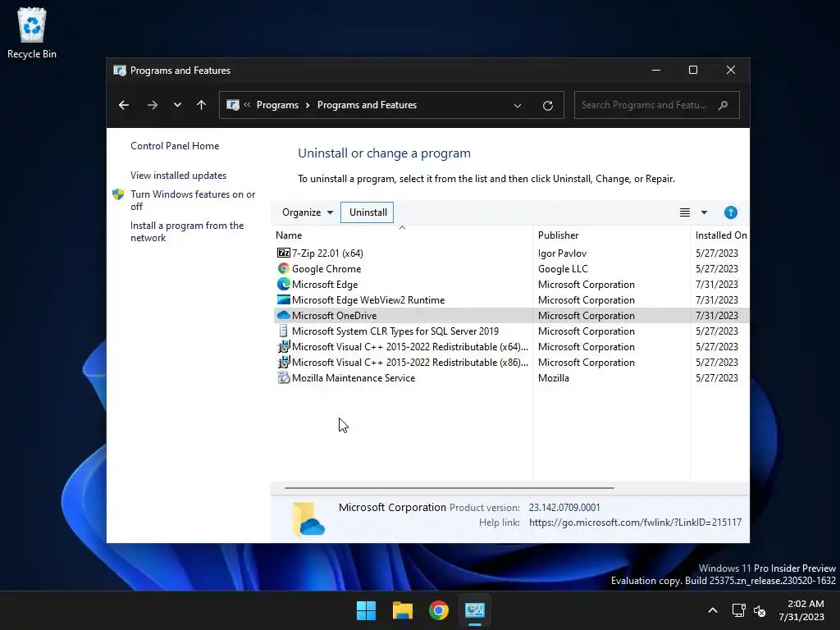Screen dimensions: 840x630
Task: Click the 7-Zip program icon
Action: [283, 253]
